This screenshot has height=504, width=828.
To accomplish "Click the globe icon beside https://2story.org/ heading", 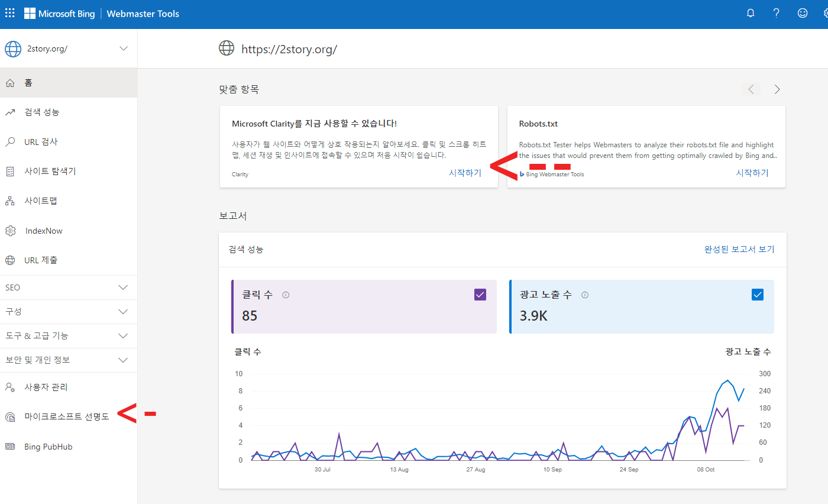I will pos(227,49).
